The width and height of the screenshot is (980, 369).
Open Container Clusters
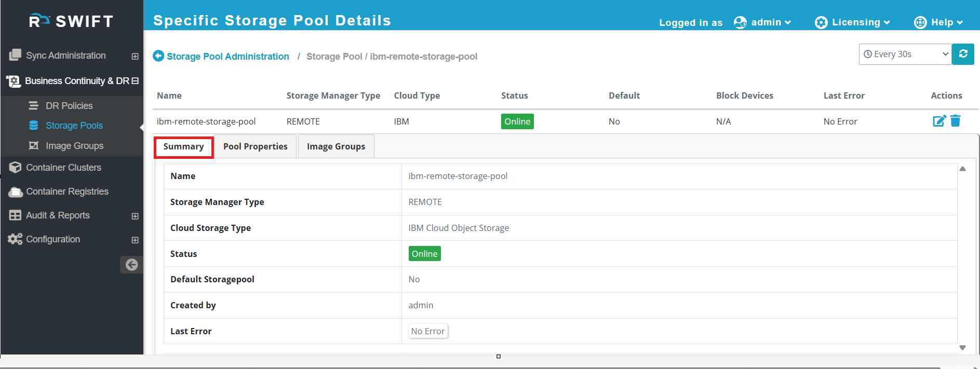point(63,168)
